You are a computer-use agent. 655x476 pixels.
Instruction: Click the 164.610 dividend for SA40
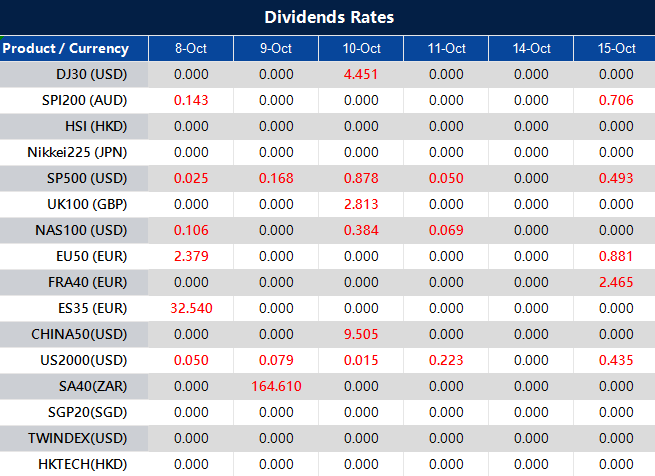click(x=276, y=386)
